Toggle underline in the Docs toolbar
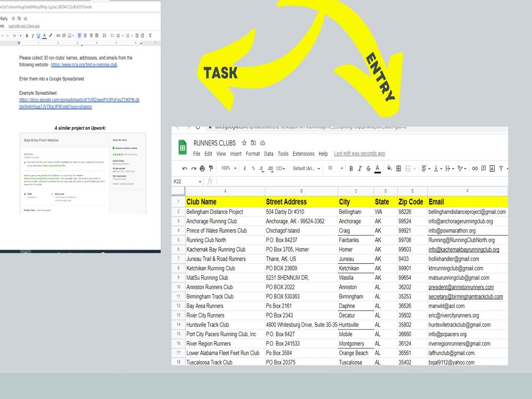This screenshot has height=399, width=532. (x=38, y=36)
